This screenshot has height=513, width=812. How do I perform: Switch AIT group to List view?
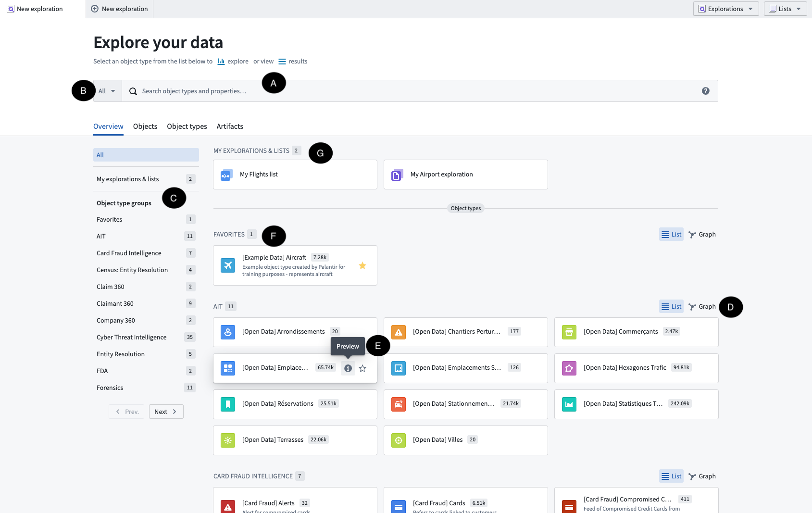(671, 307)
